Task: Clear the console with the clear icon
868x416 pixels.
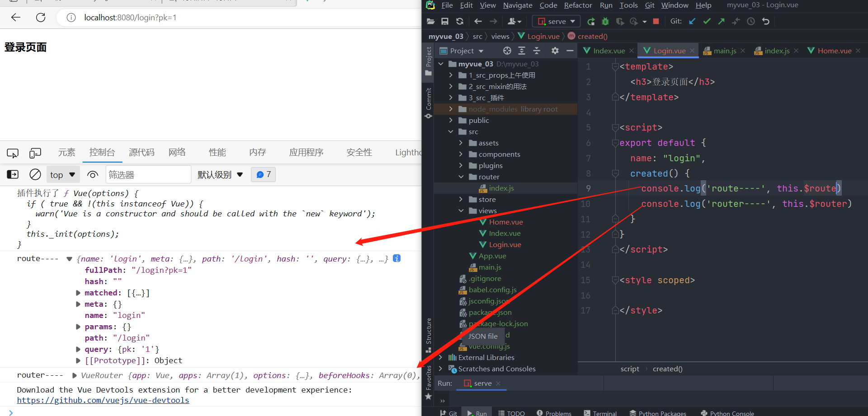Action: (x=35, y=174)
